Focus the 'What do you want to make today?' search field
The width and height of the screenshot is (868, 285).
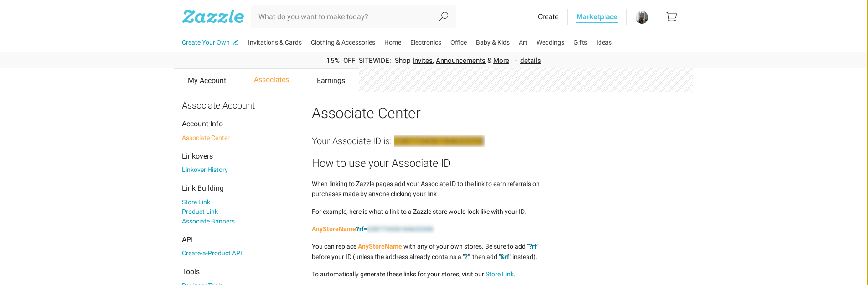[x=343, y=16]
